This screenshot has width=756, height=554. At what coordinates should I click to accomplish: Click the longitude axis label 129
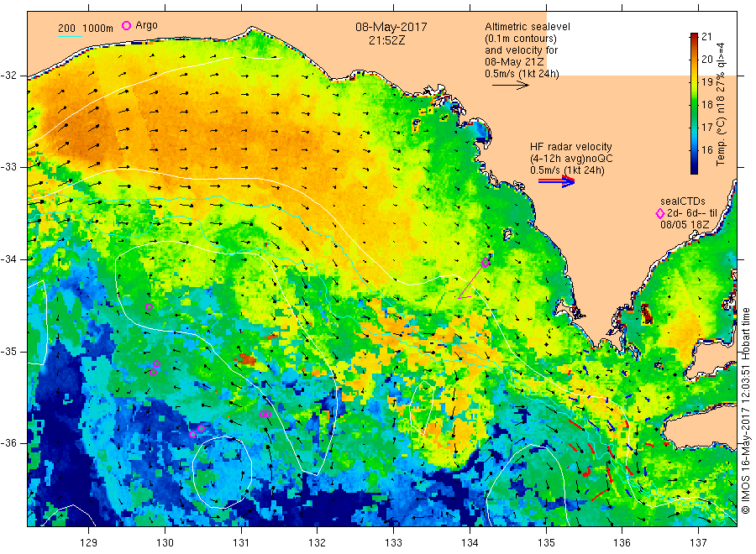tap(89, 543)
